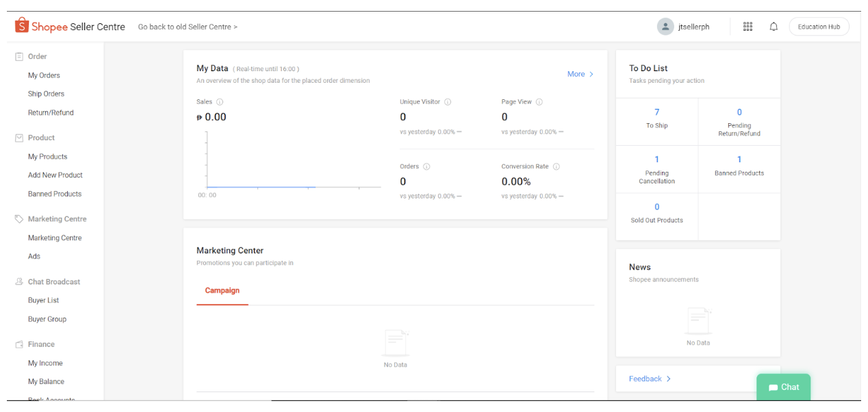
Task: Open the Banned Products task tile
Action: [x=739, y=165]
